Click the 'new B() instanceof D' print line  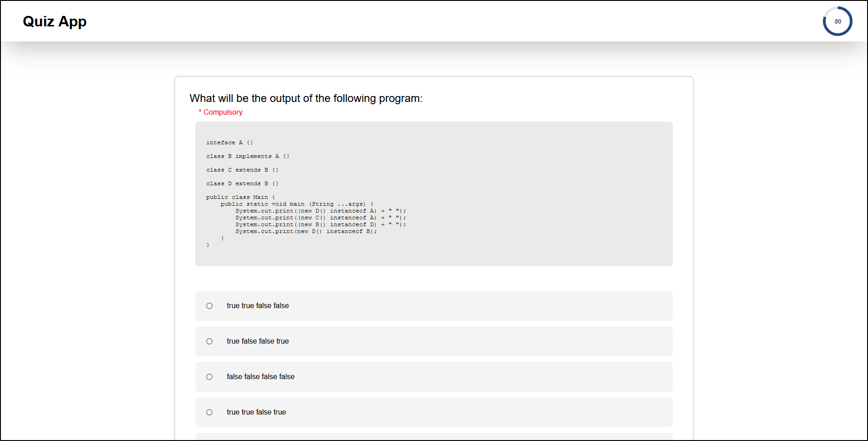click(x=320, y=224)
